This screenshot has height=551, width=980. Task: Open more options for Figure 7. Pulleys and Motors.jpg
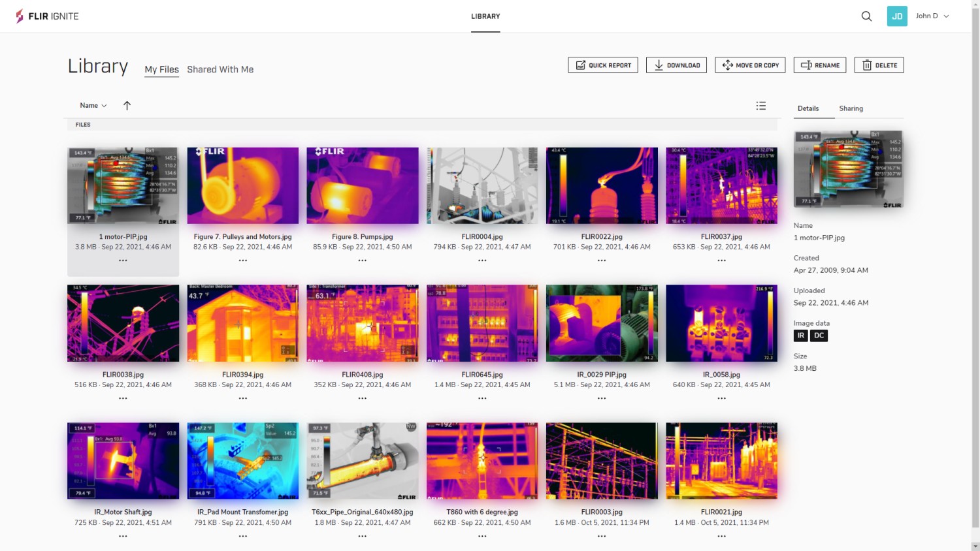click(243, 260)
